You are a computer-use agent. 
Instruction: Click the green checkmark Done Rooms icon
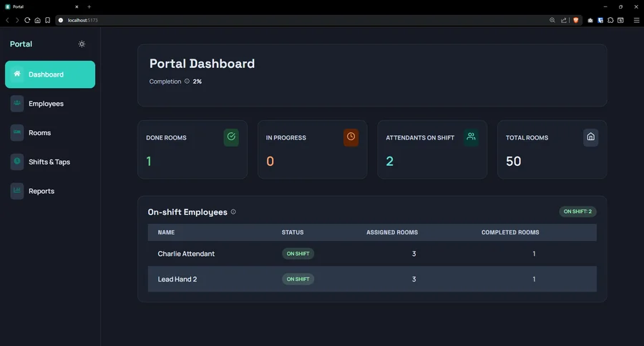[231, 137]
